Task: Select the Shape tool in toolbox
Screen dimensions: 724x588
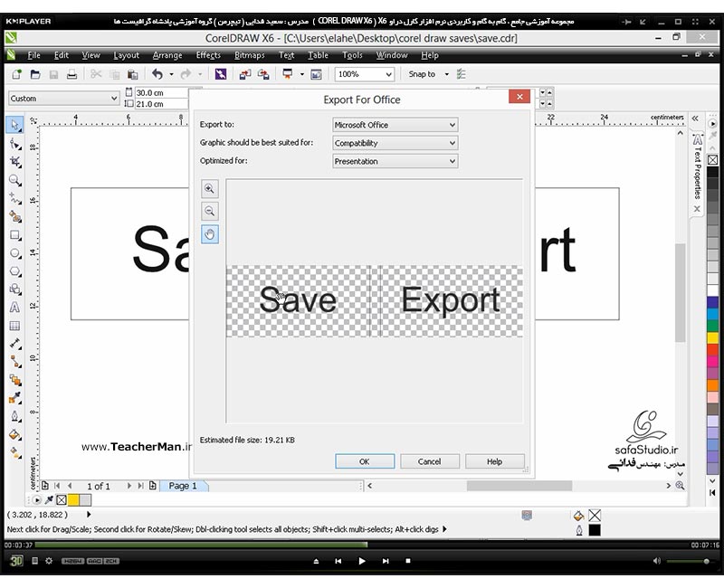Action: (x=14, y=144)
